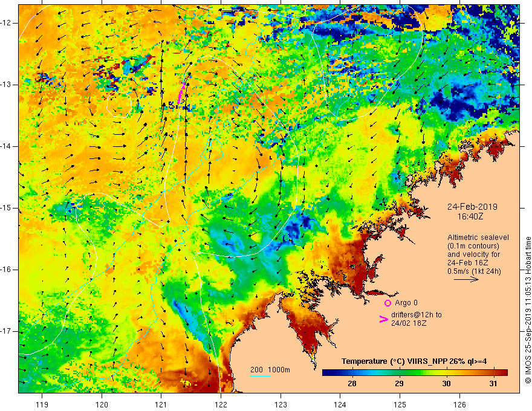
Task: Click the color bar value 31
Action: click(x=493, y=384)
